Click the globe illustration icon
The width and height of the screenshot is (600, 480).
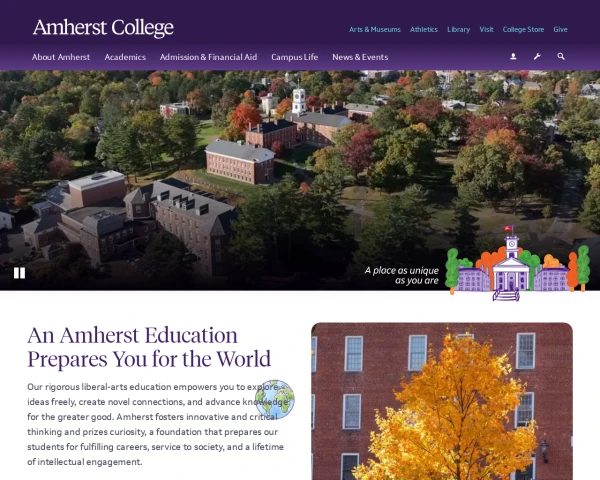275,399
